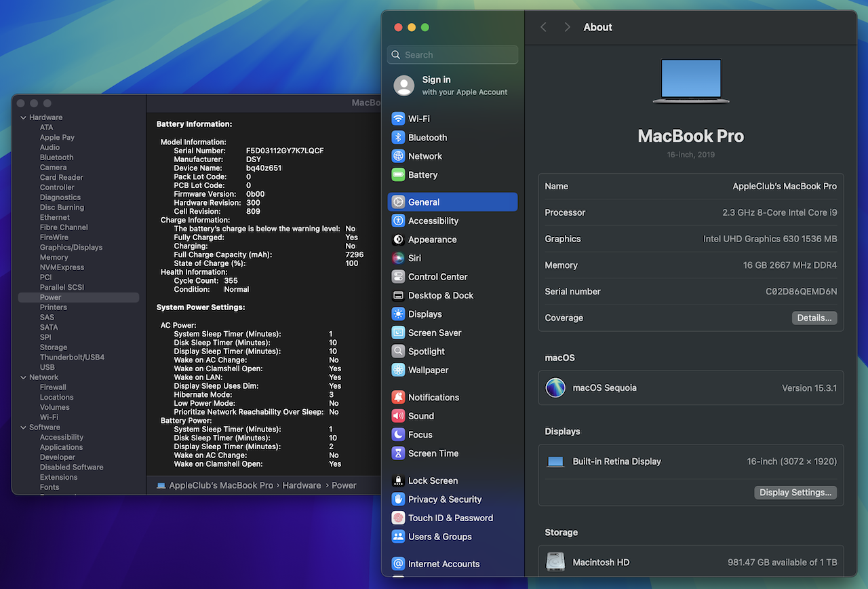Open the Desktop & Dock icon
This screenshot has width=868, height=589.
point(398,295)
